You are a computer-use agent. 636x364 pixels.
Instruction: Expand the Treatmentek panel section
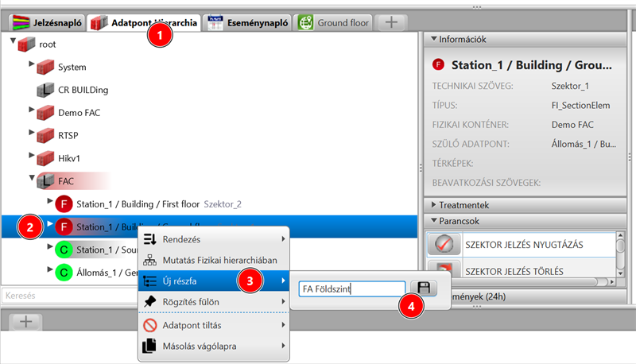coord(434,205)
